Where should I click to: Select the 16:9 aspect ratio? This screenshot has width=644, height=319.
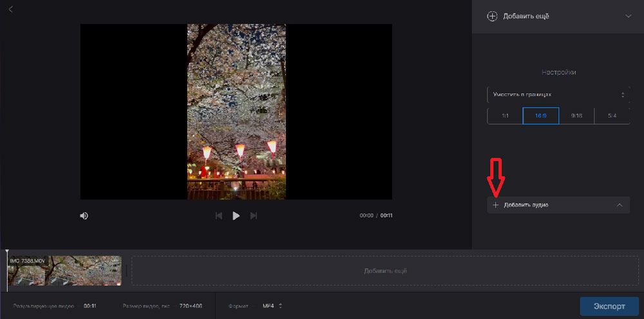(540, 116)
